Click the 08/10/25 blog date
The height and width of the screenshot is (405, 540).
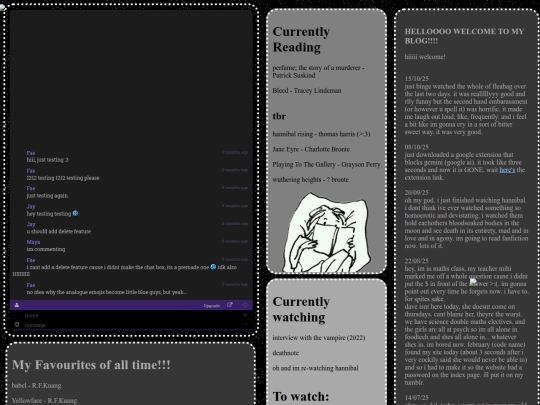417,147
